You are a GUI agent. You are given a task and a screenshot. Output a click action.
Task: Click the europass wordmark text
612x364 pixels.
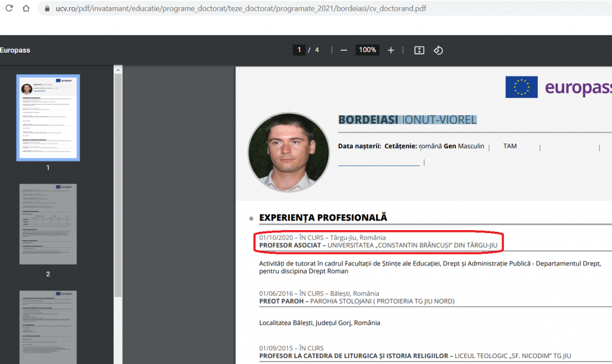coord(579,88)
